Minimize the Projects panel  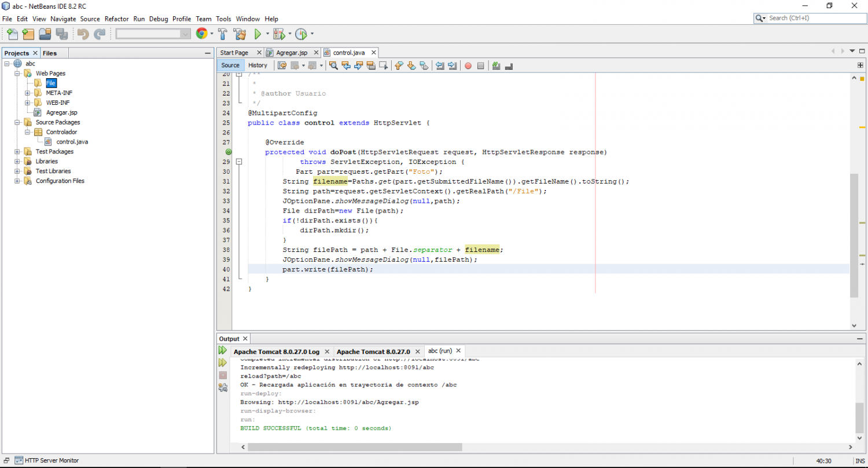tap(208, 53)
